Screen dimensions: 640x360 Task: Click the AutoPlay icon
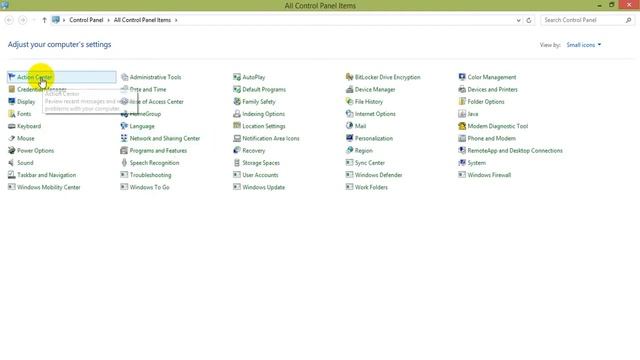(237, 77)
